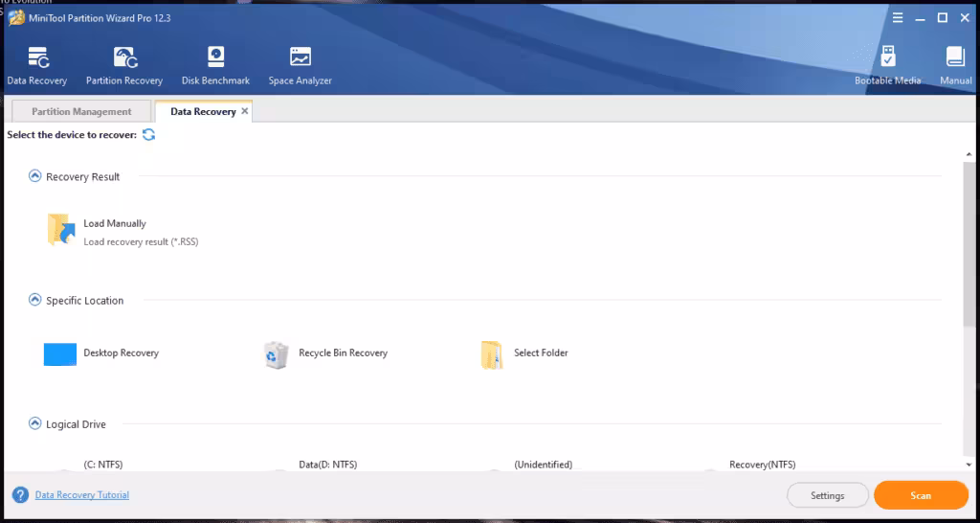Click the scrollbar up arrow
This screenshot has width=980, height=523.
coord(969,154)
